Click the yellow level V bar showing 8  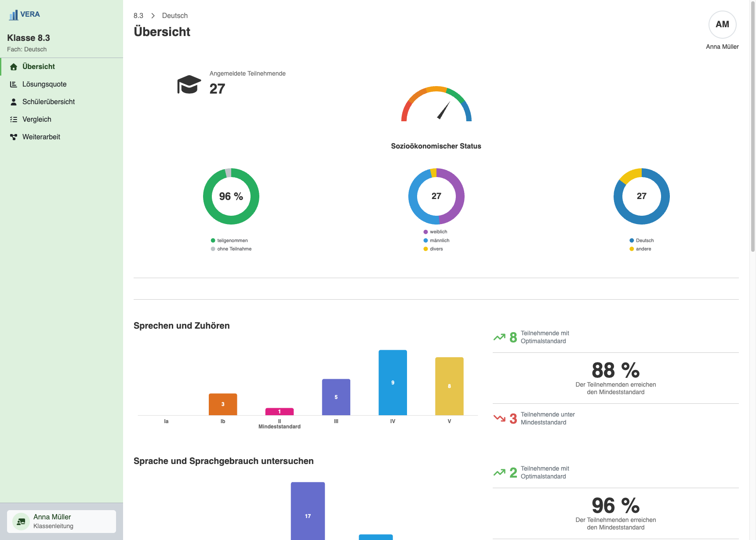pos(449,386)
